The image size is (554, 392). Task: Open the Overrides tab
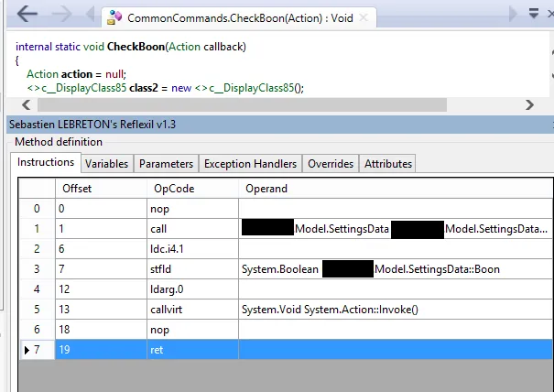pos(330,164)
